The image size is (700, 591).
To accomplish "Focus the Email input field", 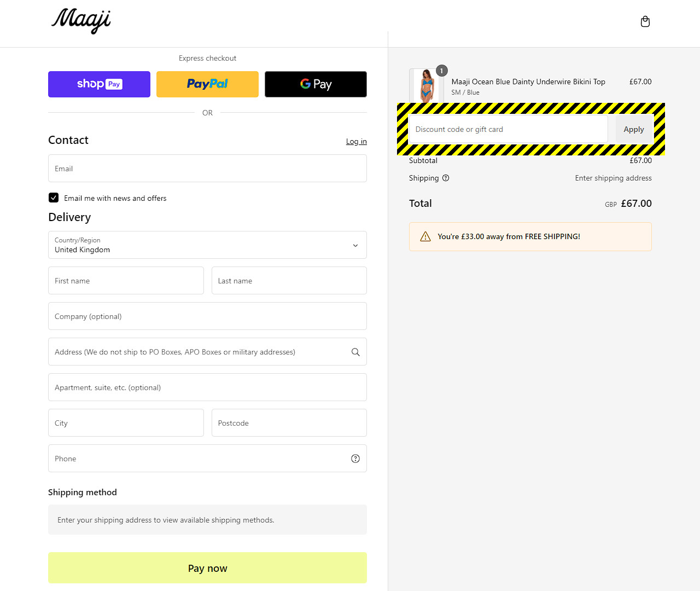I will 207,169.
